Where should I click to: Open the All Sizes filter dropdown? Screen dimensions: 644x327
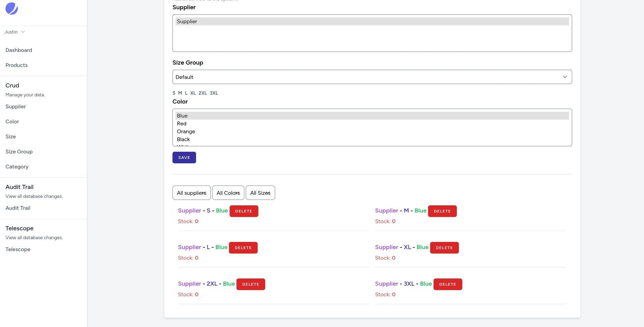click(260, 192)
